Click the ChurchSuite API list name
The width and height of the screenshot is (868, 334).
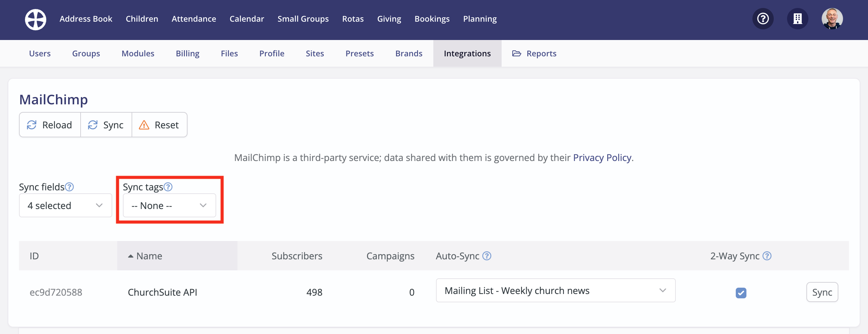163,292
